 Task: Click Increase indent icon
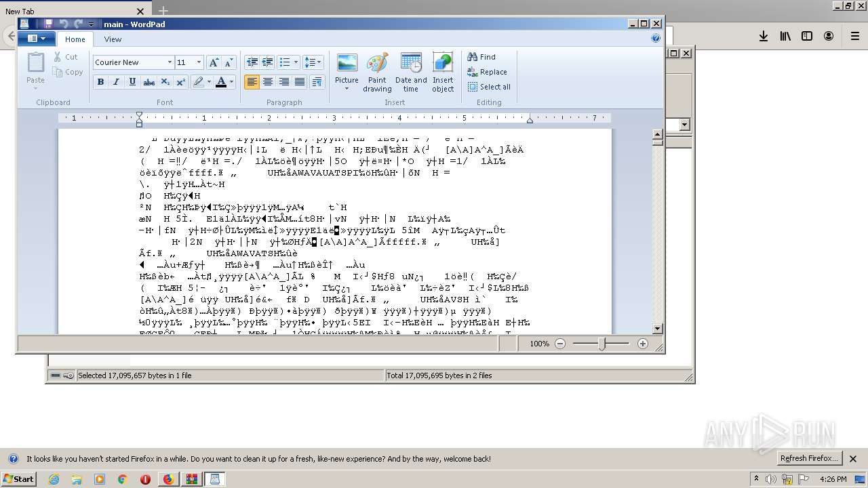coord(267,62)
